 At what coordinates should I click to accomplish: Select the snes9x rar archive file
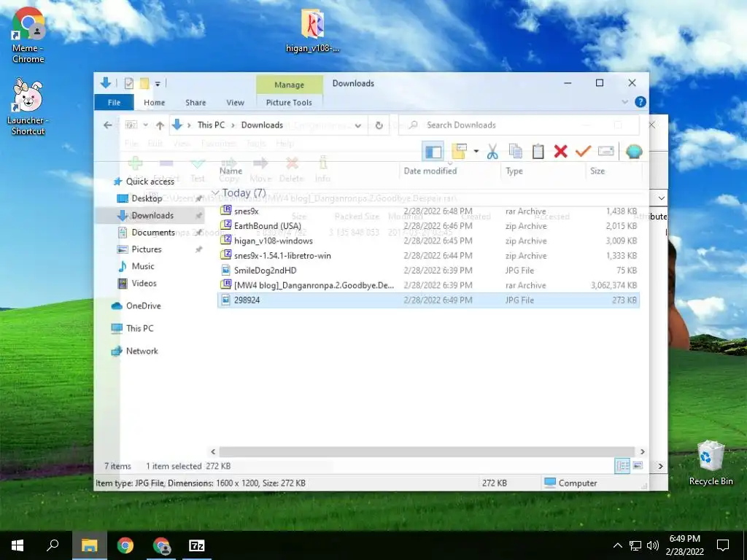click(428, 211)
